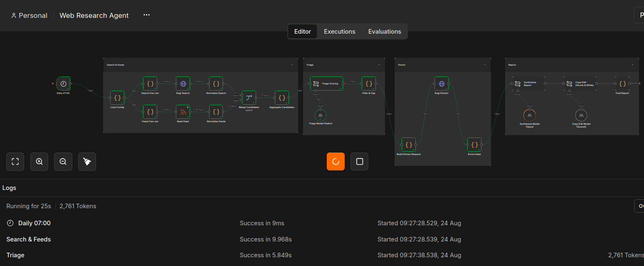644x266 pixels.
Task: Open the Aggregate Candidates code node
Action: click(282, 98)
